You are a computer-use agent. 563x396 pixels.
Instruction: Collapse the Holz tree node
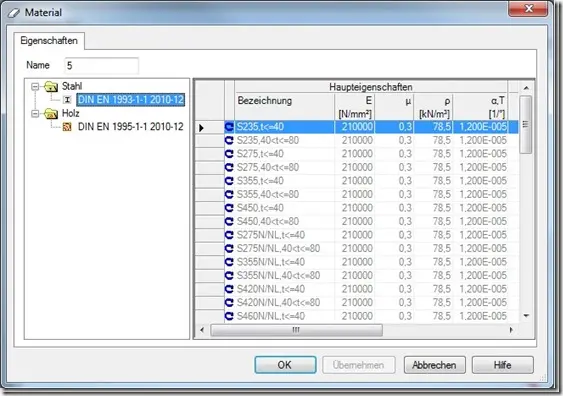[35, 114]
